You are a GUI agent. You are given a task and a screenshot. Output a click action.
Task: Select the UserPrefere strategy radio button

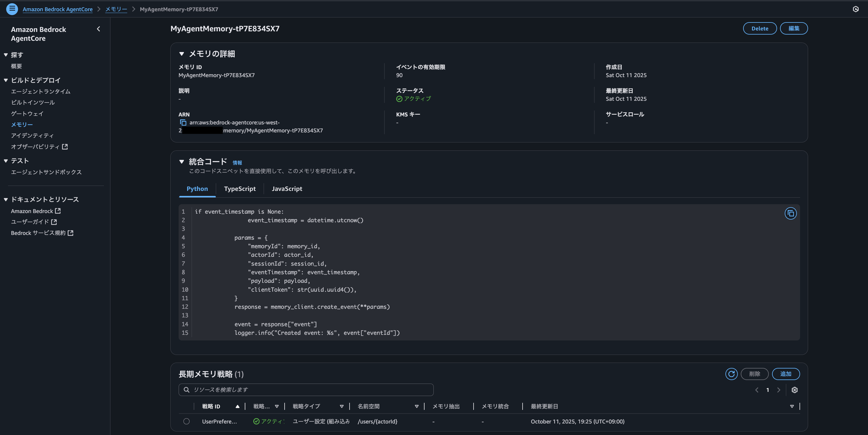pos(187,421)
